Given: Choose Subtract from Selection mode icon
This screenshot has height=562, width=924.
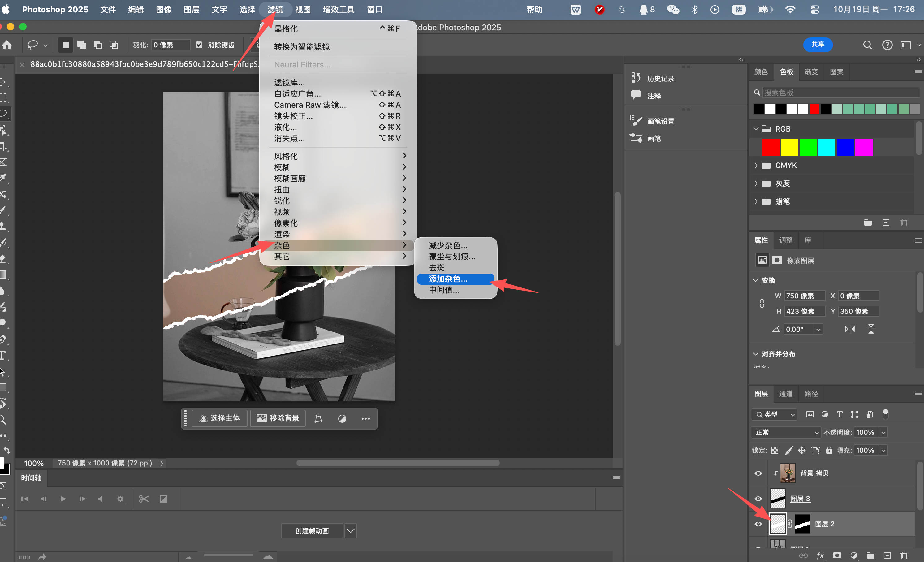Looking at the screenshot, I should coord(97,45).
